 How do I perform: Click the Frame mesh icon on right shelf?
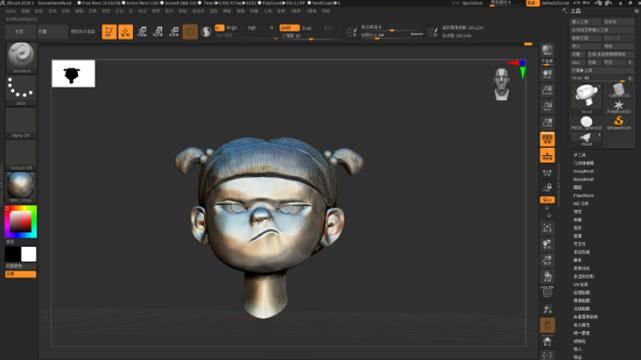tap(547, 228)
